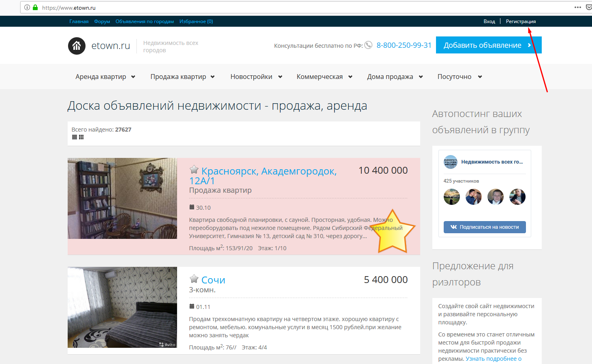Open Сочи listing title
592x364 pixels.
(x=213, y=280)
